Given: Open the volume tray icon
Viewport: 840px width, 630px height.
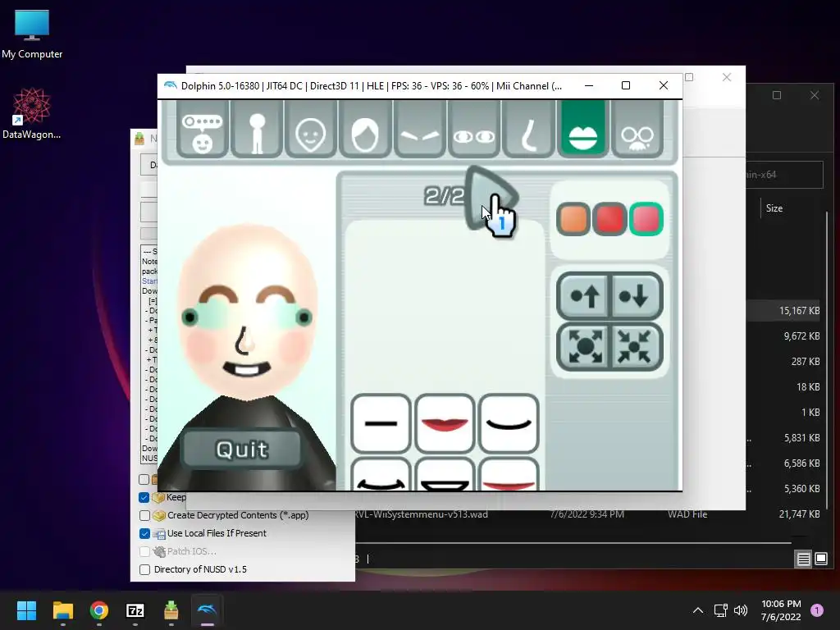Looking at the screenshot, I should [x=741, y=610].
